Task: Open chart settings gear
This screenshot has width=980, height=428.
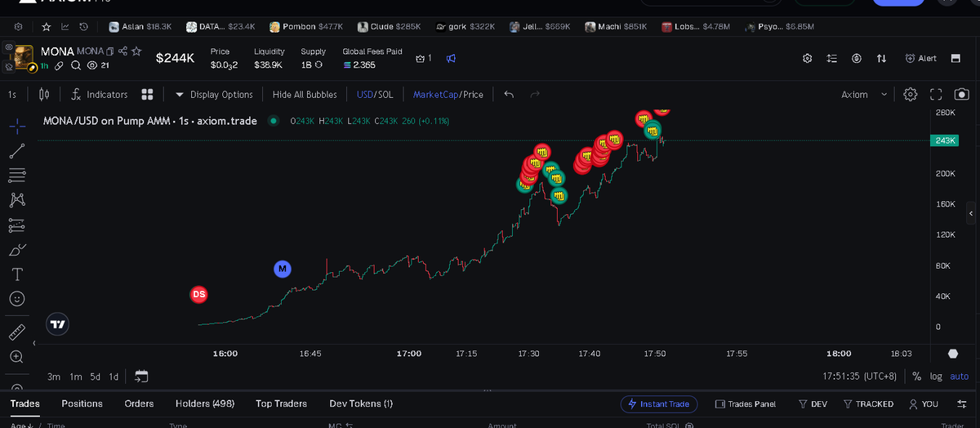Action: 911,95
